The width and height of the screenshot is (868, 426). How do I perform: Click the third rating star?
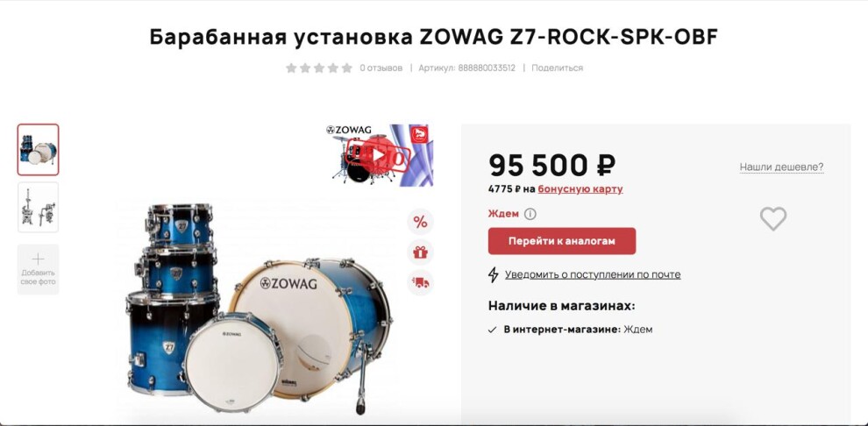pyautogui.click(x=319, y=68)
